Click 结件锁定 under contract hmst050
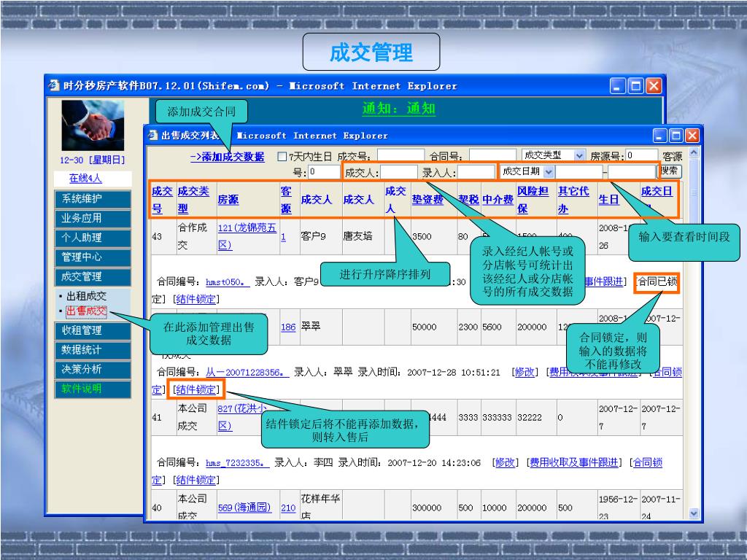The height and width of the screenshot is (560, 747). pyautogui.click(x=196, y=299)
